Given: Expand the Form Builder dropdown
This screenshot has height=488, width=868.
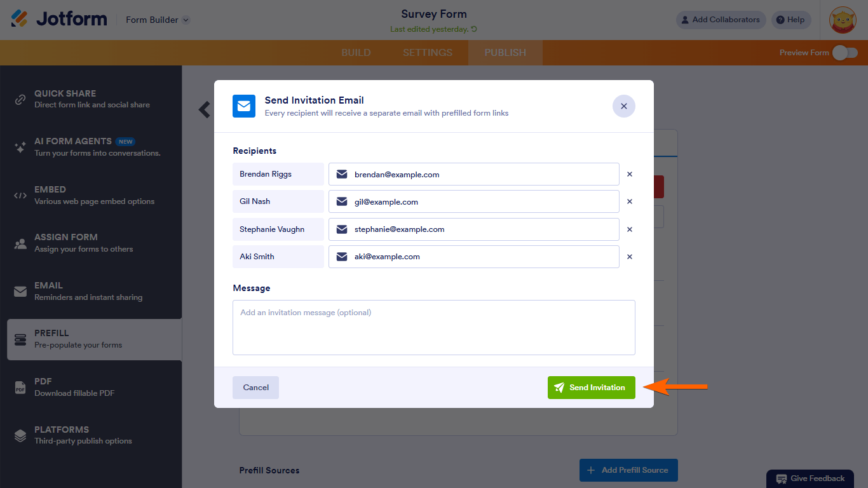Looking at the screenshot, I should (x=158, y=20).
